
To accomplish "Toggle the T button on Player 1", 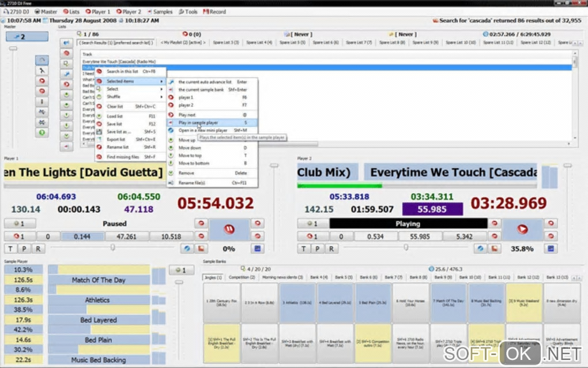I will coord(10,249).
